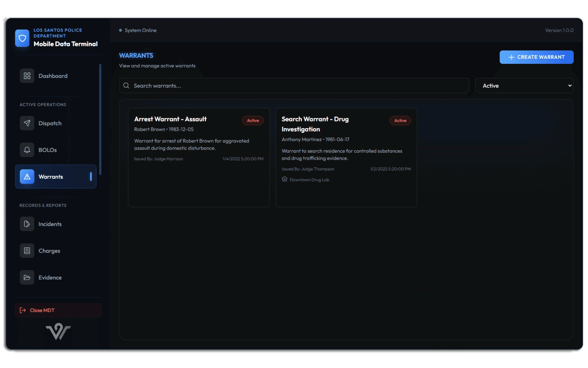The height and width of the screenshot is (368, 588).
Task: Click the Warrants triangle alert icon
Action: click(x=27, y=177)
